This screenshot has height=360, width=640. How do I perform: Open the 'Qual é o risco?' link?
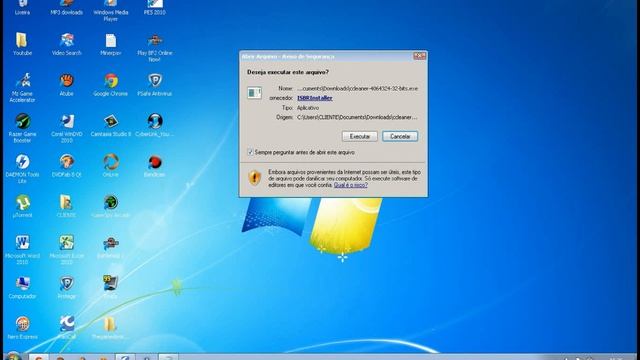tap(351, 185)
